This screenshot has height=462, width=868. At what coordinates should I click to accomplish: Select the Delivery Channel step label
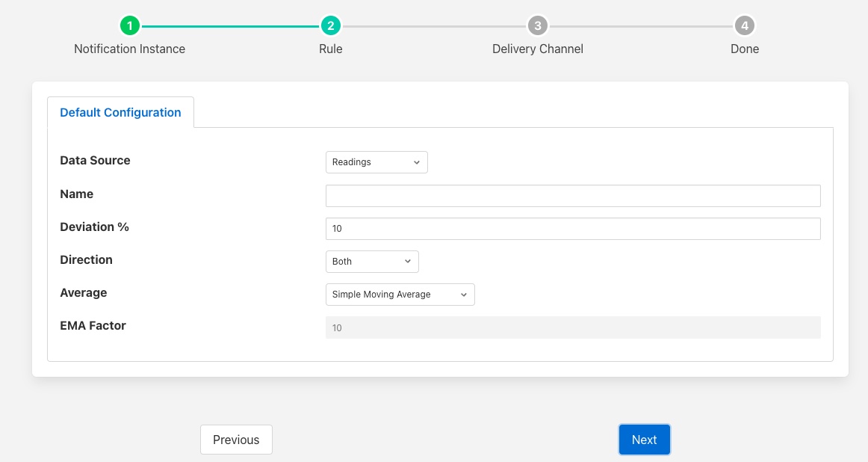pos(537,49)
